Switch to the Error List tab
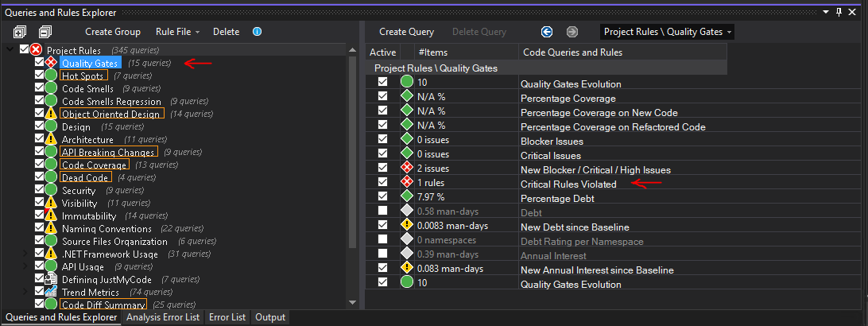868x326 pixels. (227, 317)
